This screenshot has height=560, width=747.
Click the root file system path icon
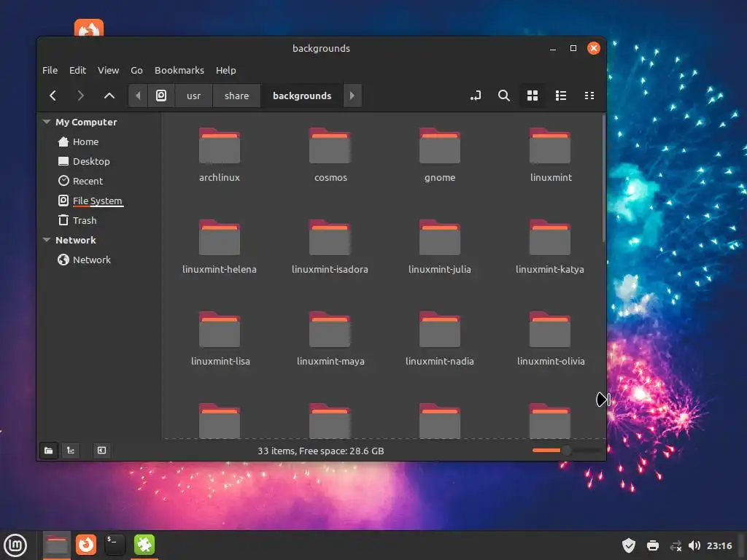(x=161, y=96)
